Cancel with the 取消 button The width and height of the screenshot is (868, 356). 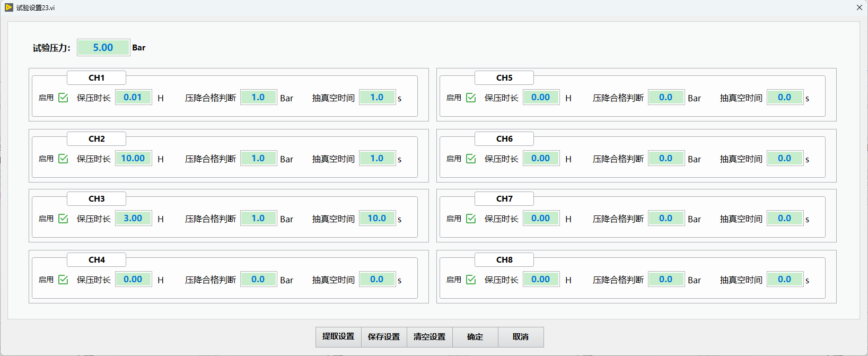pos(521,337)
